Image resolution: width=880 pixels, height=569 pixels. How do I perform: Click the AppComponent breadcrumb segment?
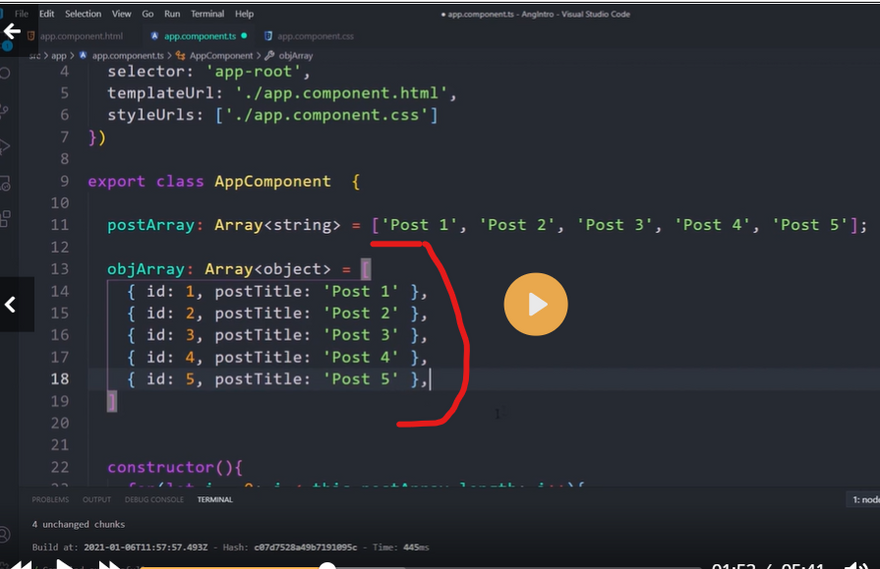click(220, 56)
